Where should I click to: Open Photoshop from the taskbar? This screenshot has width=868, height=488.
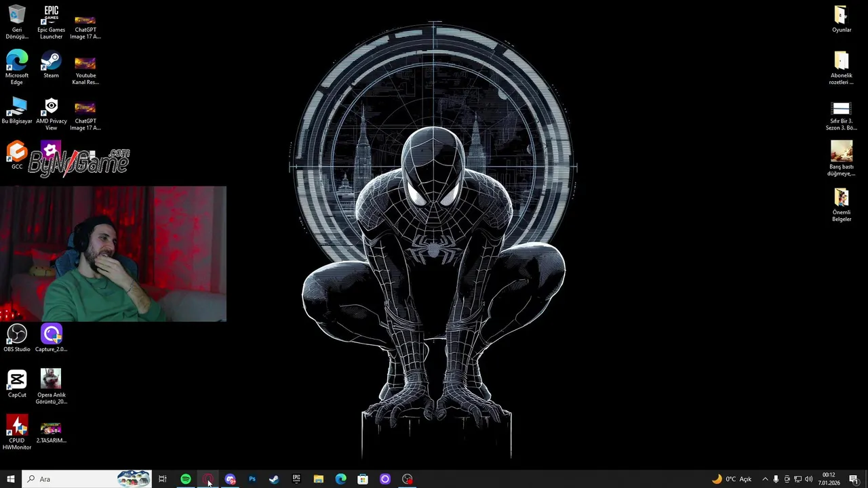click(x=252, y=479)
